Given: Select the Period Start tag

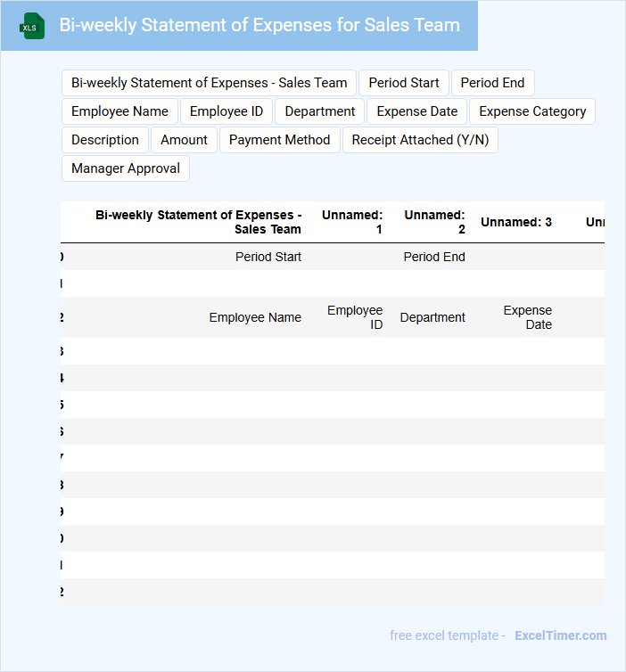Looking at the screenshot, I should tap(404, 83).
